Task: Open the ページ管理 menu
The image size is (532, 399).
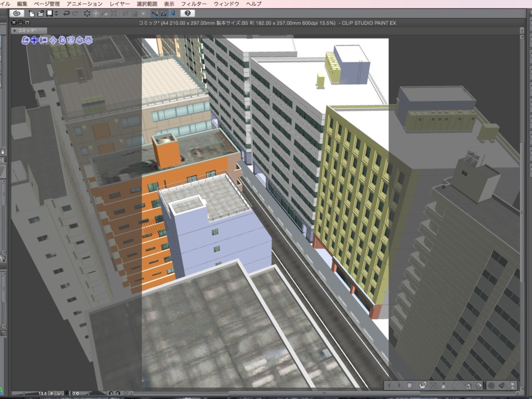Action: point(47,4)
